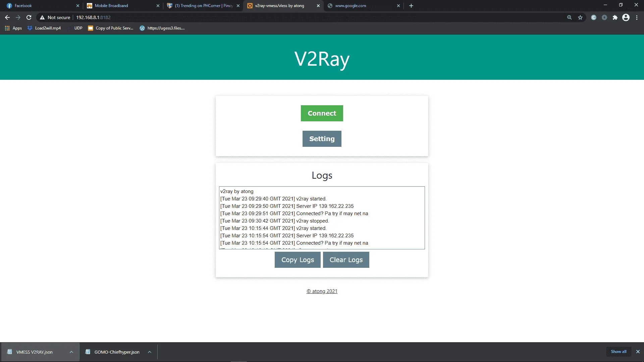Image resolution: width=644 pixels, height=362 pixels.
Task: Select log line 'v2ray by atong'
Action: point(237,191)
